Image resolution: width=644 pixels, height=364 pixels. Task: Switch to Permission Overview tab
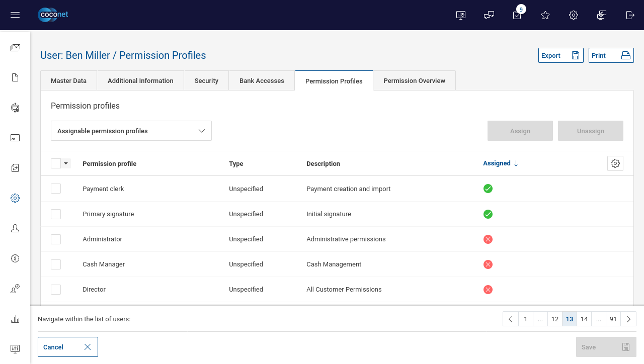point(414,80)
